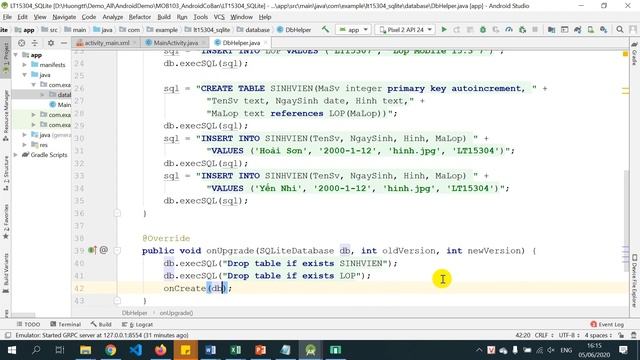This screenshot has height=360, width=640.
Task: Open CRLF line separator selector
Action: pyautogui.click(x=544, y=335)
